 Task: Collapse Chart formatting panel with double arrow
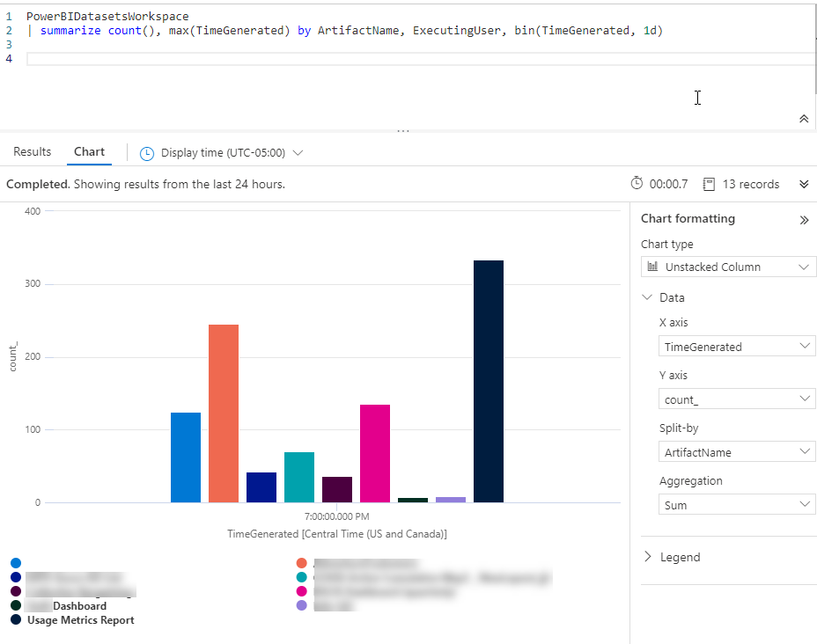(x=804, y=220)
